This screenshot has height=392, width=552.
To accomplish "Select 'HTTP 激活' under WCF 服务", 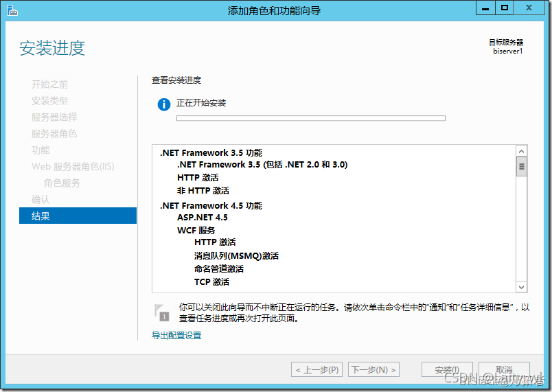I will (x=215, y=242).
